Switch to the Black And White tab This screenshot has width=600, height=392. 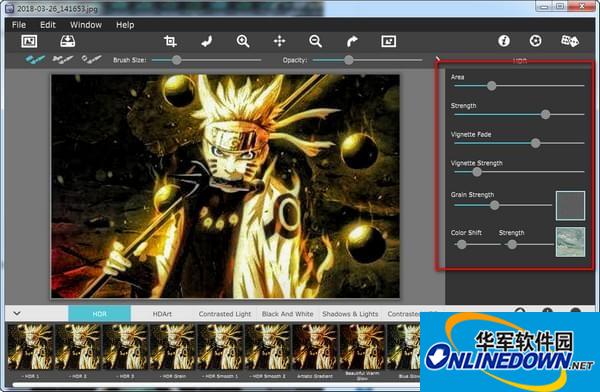click(x=288, y=314)
